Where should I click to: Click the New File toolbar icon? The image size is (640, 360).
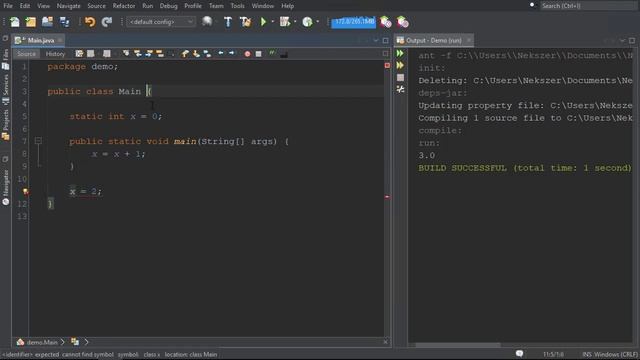15,22
